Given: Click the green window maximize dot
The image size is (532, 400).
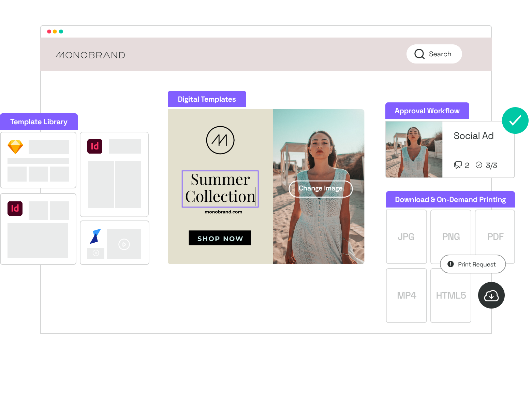Looking at the screenshot, I should coord(61,31).
